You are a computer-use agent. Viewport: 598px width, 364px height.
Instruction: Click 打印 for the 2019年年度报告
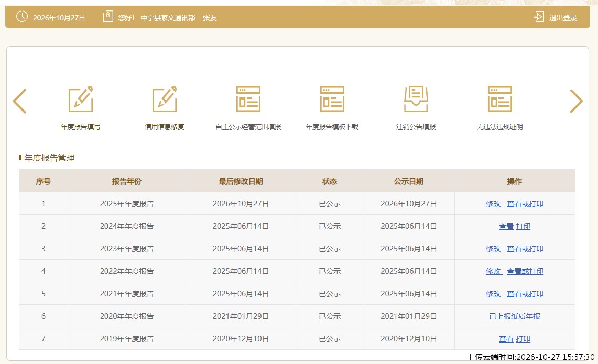[x=523, y=339]
